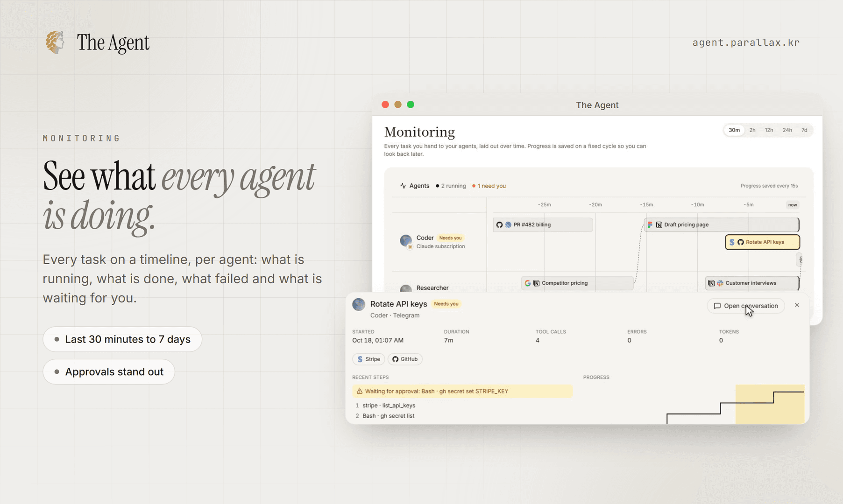Click The Agent head logo
Viewport: 843px width, 504px height.
point(55,42)
